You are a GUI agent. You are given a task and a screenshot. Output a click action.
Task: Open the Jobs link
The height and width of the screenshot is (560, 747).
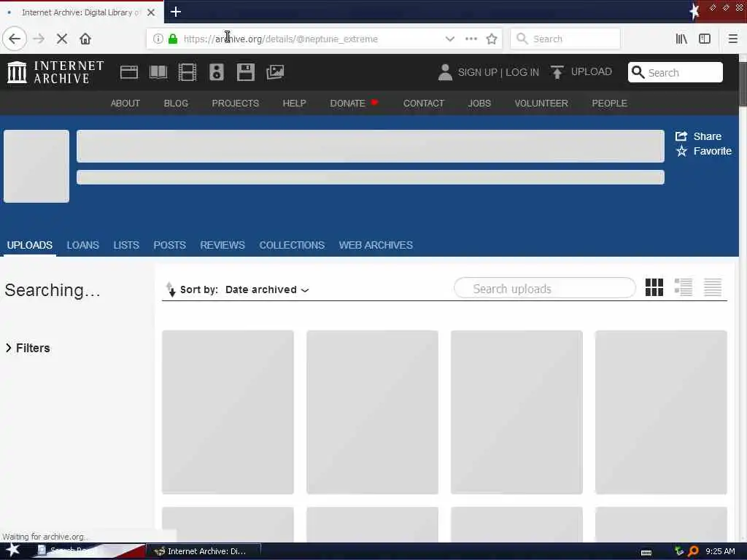tap(479, 104)
